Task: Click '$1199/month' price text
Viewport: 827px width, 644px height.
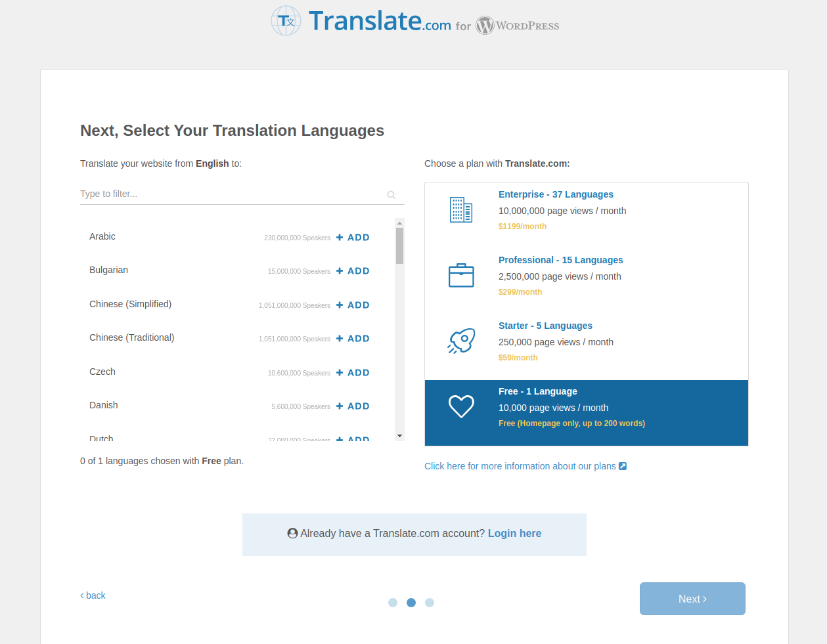Action: point(522,226)
